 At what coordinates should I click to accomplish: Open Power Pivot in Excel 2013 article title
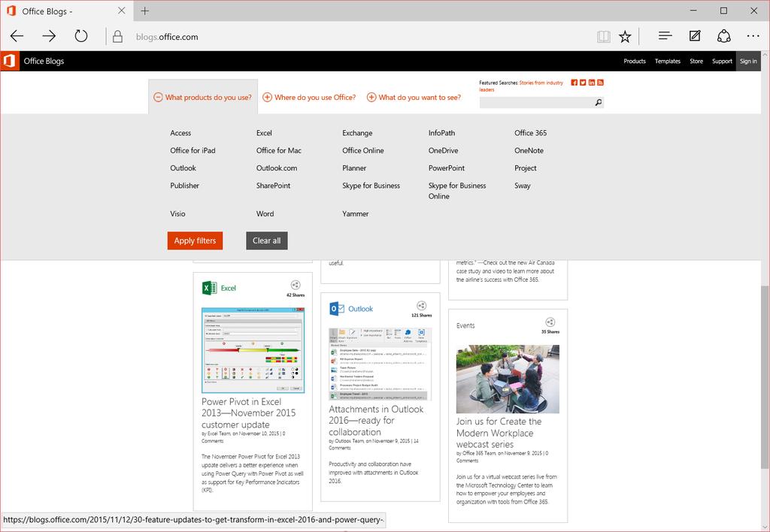coord(248,413)
